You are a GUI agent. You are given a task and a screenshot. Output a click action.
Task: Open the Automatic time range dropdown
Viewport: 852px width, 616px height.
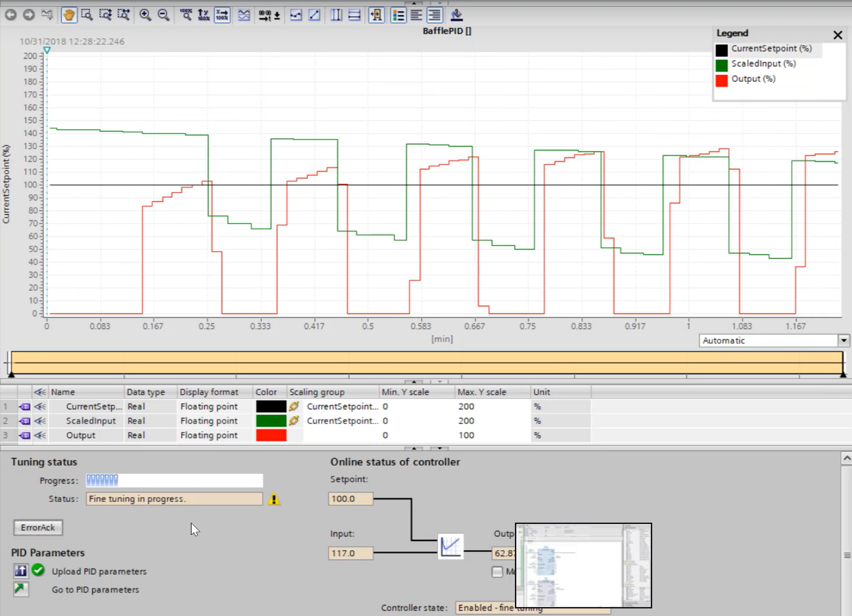(843, 341)
